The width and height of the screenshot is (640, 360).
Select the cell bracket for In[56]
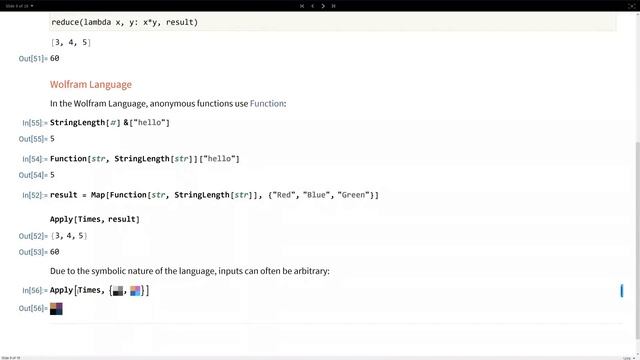(622, 291)
